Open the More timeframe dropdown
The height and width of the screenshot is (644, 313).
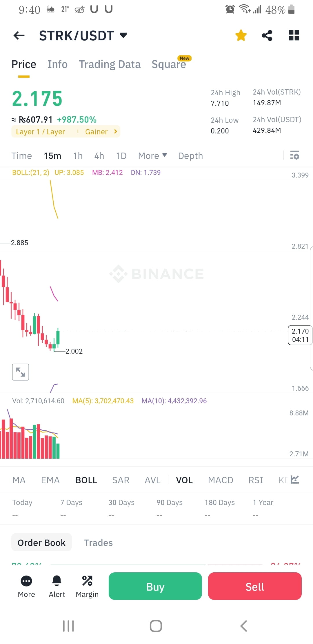[x=152, y=156]
